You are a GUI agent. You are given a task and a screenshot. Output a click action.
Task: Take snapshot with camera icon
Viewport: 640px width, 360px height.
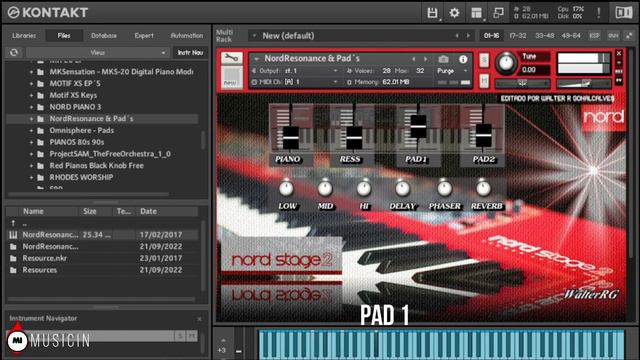click(x=443, y=59)
